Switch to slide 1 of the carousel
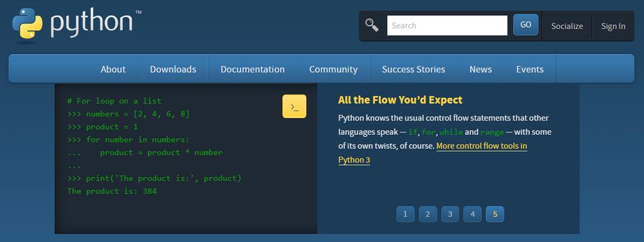 [x=405, y=214]
